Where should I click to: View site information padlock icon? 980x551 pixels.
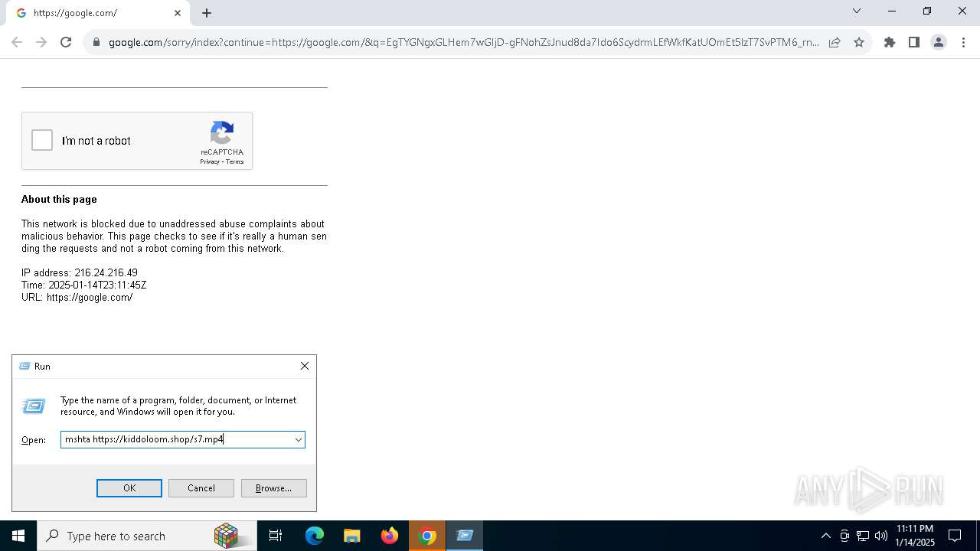point(96,42)
